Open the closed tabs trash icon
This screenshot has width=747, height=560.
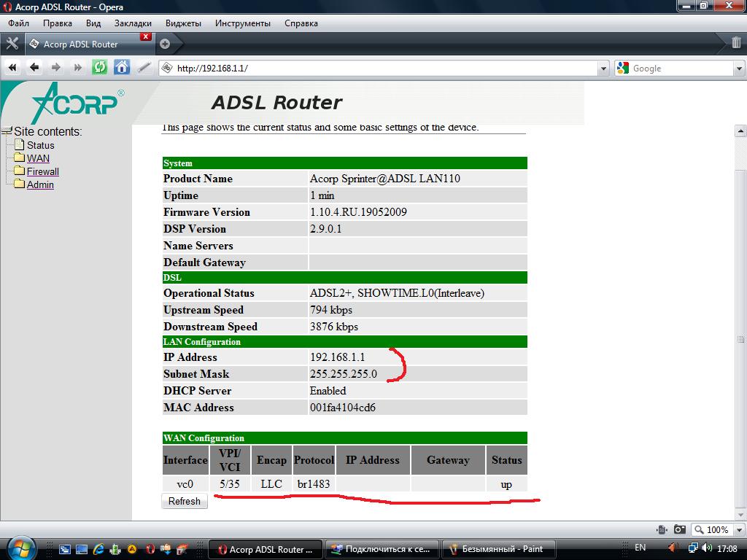(736, 43)
